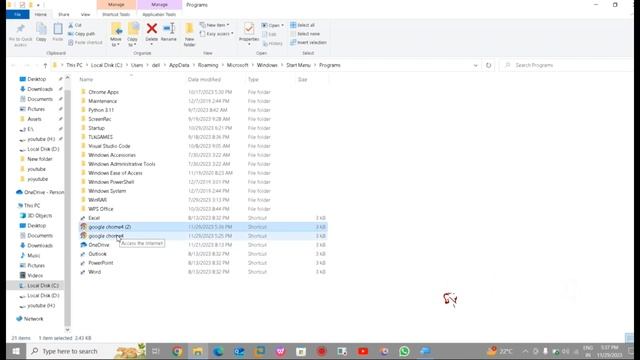Sort by Date modified column header
This screenshot has width=640, height=360.
204,80
